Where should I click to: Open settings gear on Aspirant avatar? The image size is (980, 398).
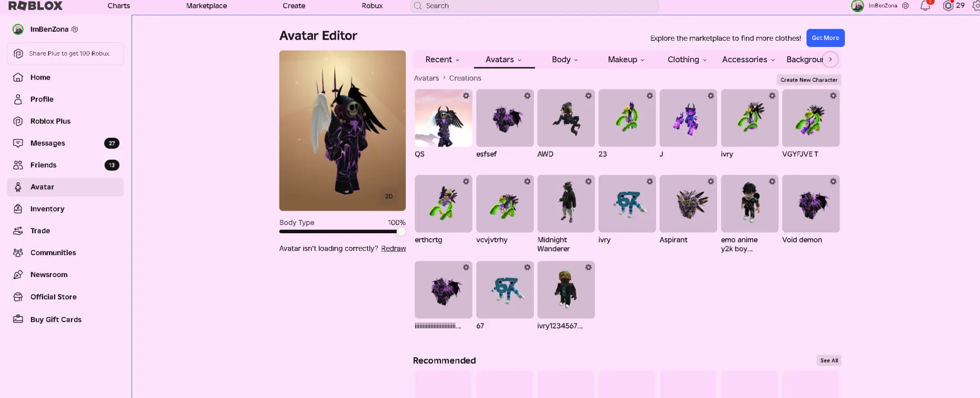coord(710,182)
